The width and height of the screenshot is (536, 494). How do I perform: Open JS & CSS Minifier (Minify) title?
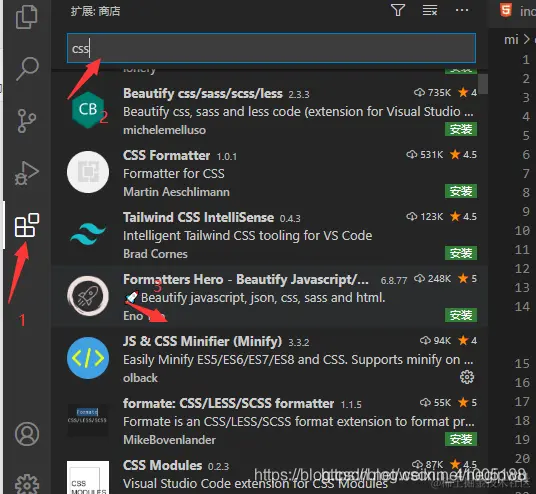click(x=202, y=342)
